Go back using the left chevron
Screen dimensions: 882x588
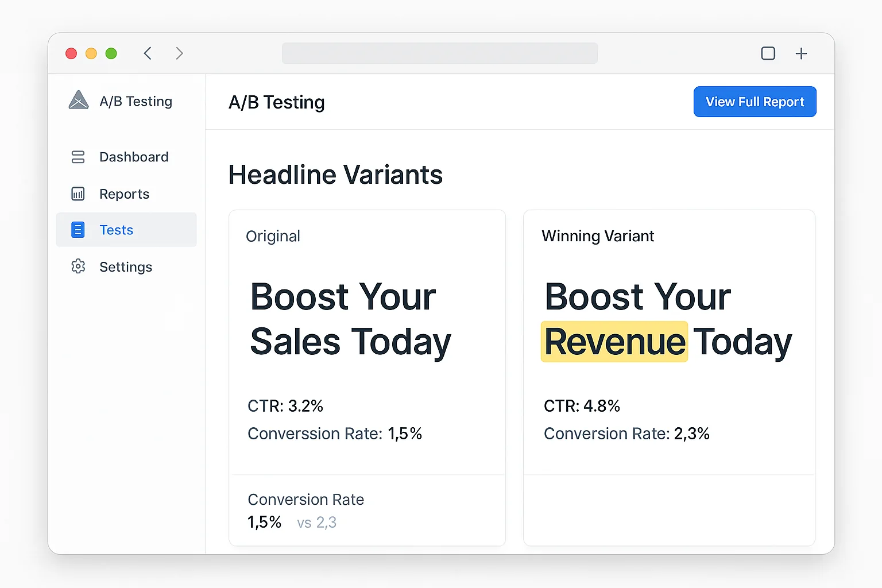(x=148, y=53)
